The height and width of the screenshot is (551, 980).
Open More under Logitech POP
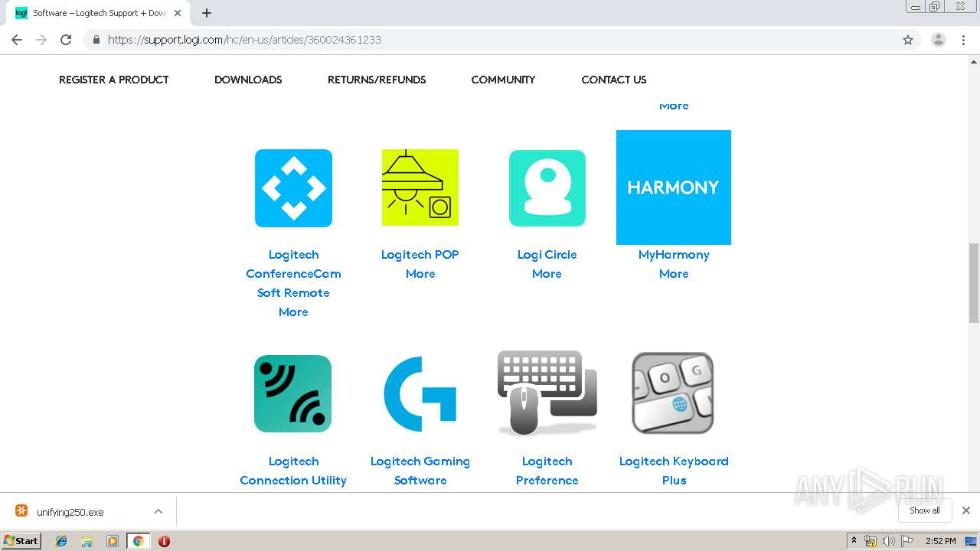(x=420, y=274)
